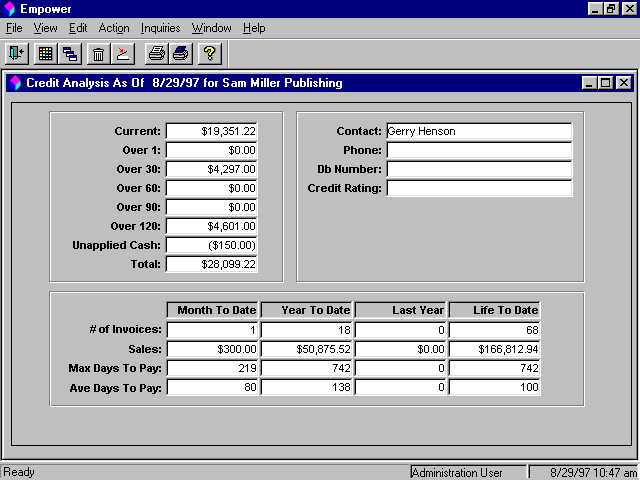Click Life To Date average days 100
The image size is (640, 480).
coord(494,387)
